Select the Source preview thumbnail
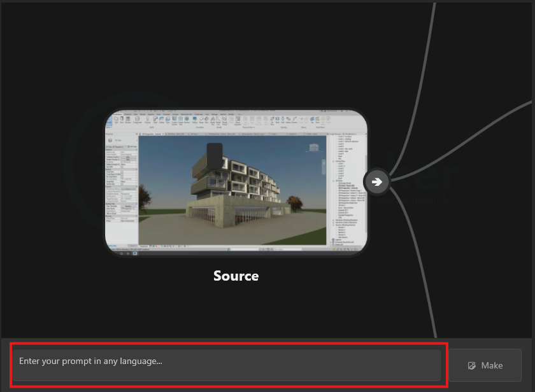The height and width of the screenshot is (392, 535). tap(236, 184)
